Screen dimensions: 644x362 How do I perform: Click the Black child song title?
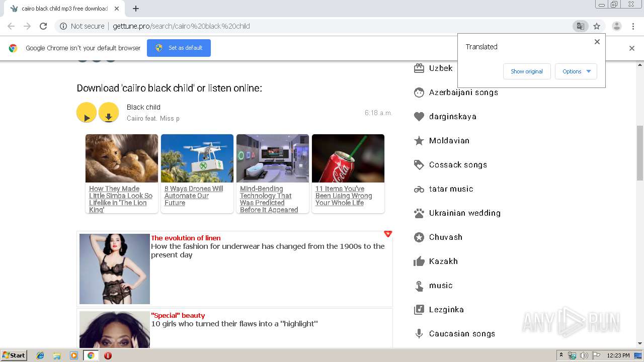point(143,107)
